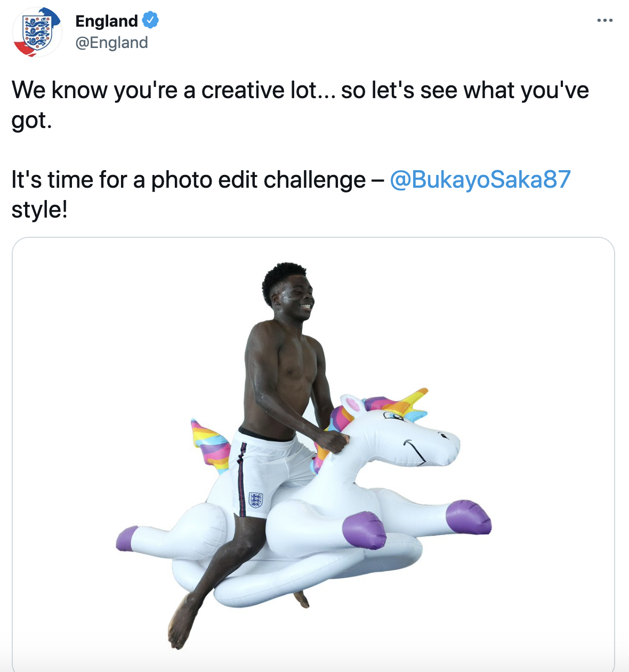Click the word "style!" in the tweet

click(x=39, y=210)
